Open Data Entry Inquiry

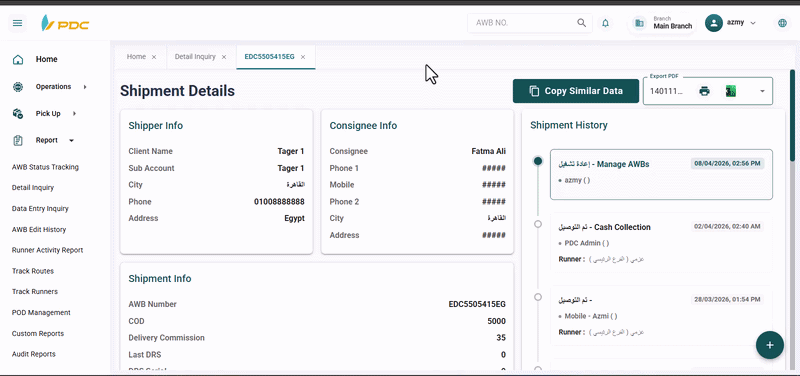(40, 209)
